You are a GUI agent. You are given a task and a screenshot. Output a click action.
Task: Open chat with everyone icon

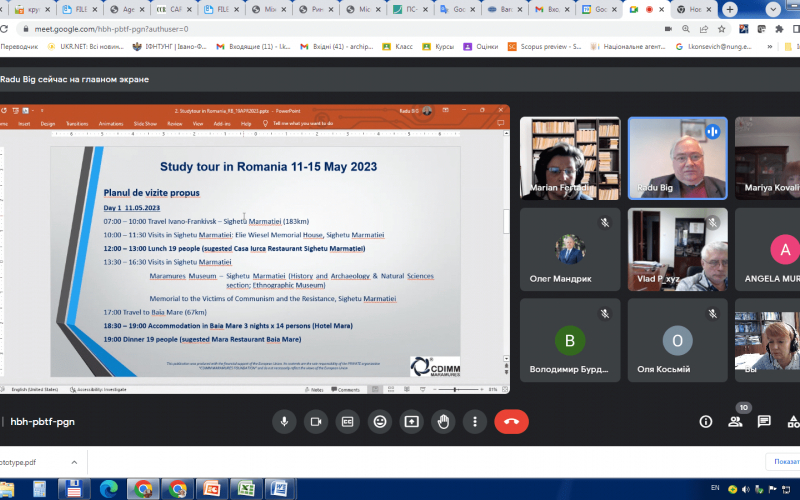tap(764, 421)
